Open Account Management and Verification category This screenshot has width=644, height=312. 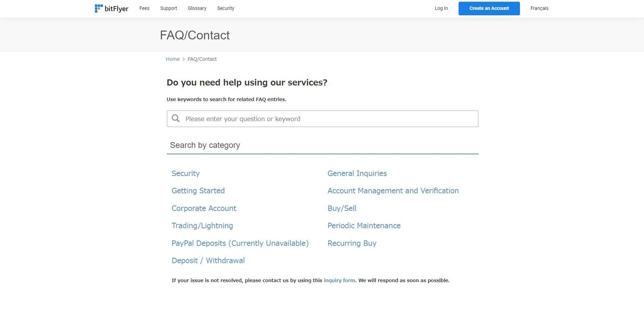point(393,191)
